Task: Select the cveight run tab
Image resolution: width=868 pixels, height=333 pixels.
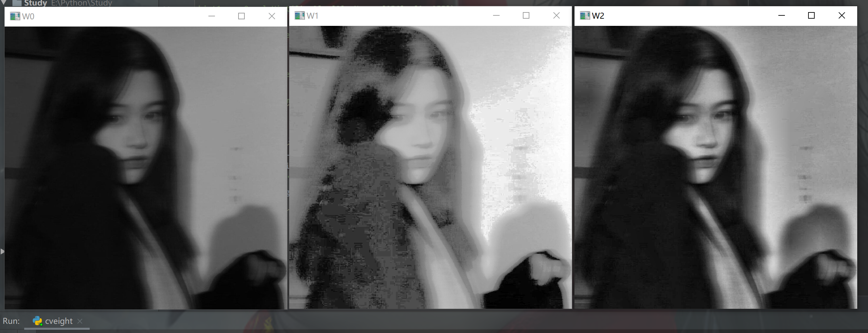Action: tap(59, 321)
